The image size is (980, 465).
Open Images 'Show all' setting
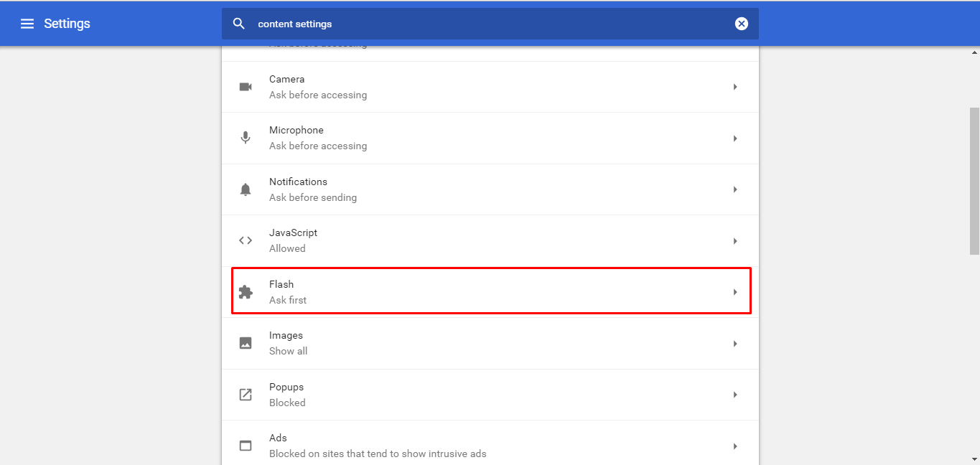488,343
